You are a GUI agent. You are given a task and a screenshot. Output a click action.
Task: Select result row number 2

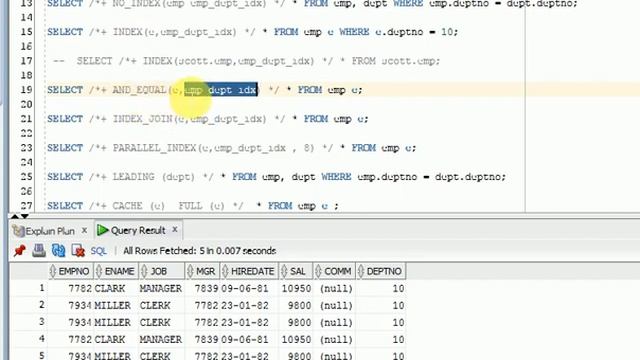[x=42, y=305]
